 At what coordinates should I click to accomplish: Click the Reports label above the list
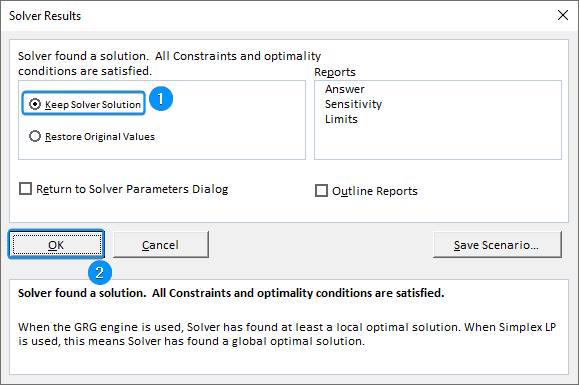click(x=335, y=72)
